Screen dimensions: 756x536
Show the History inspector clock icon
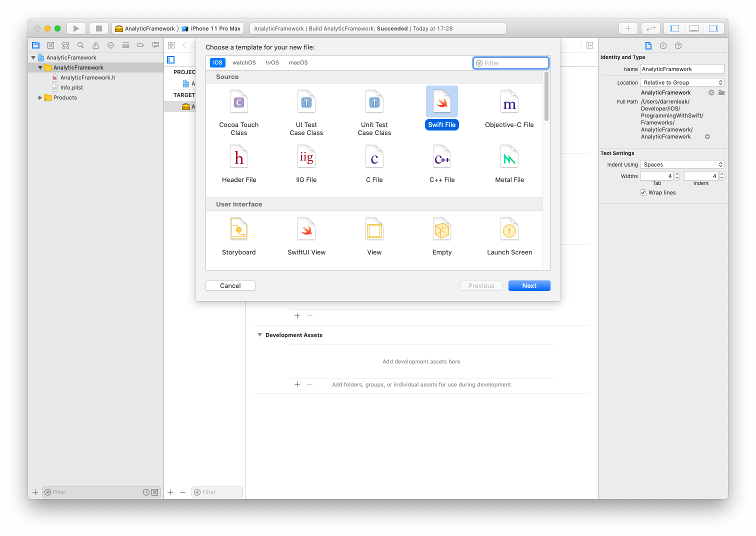[x=663, y=45]
